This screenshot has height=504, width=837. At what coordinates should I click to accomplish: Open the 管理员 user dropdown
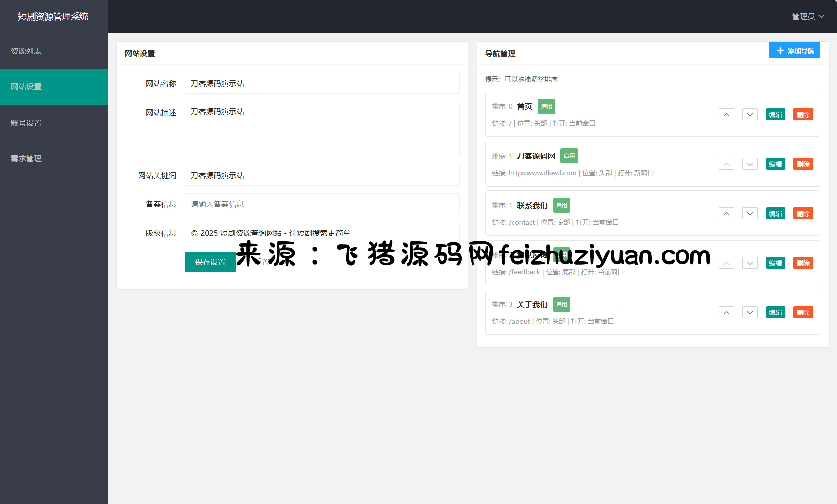[807, 16]
